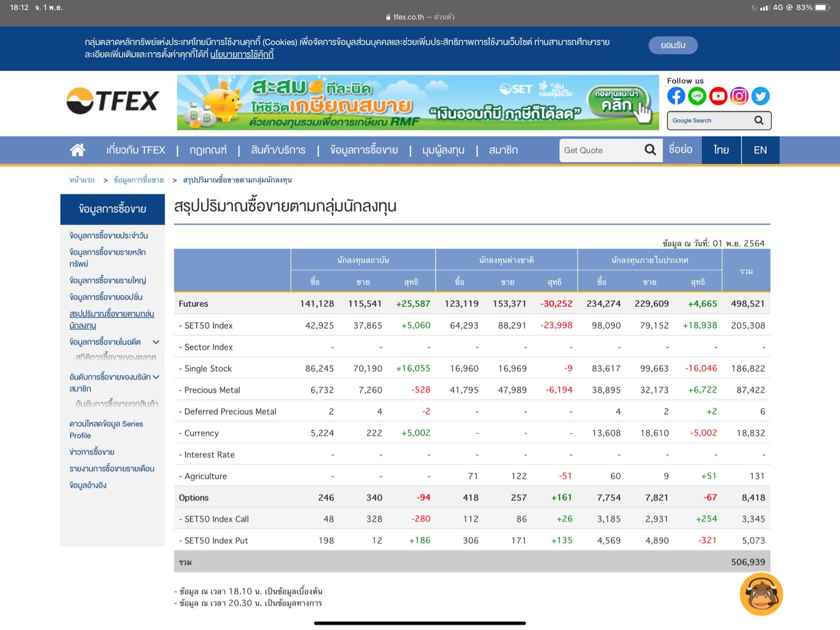
Task: Open ข่าวการซื้อขาย in sidebar
Action: click(92, 452)
